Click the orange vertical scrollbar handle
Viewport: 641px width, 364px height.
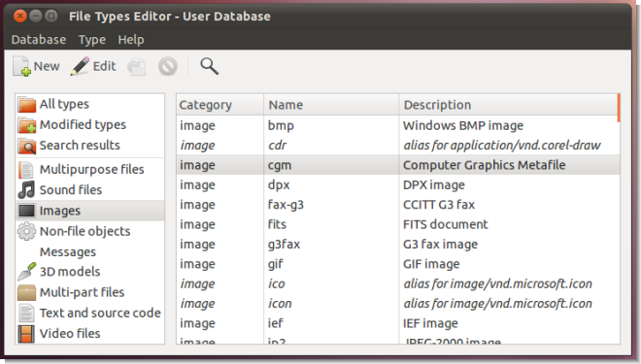point(619,108)
